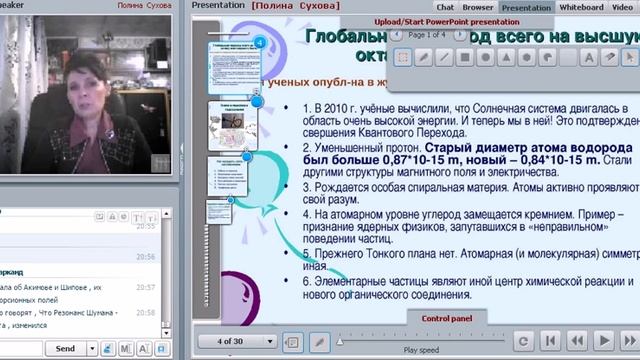Screen dimensions: 640x360
Task: Switch to the Chat tab
Action: (x=445, y=7)
